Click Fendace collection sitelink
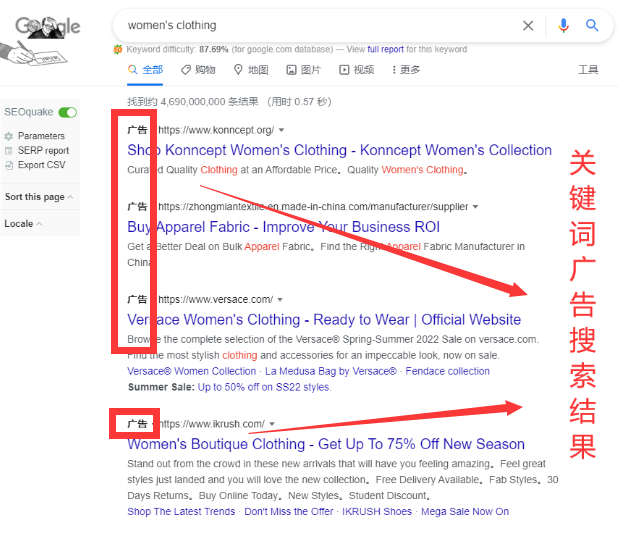 448,371
